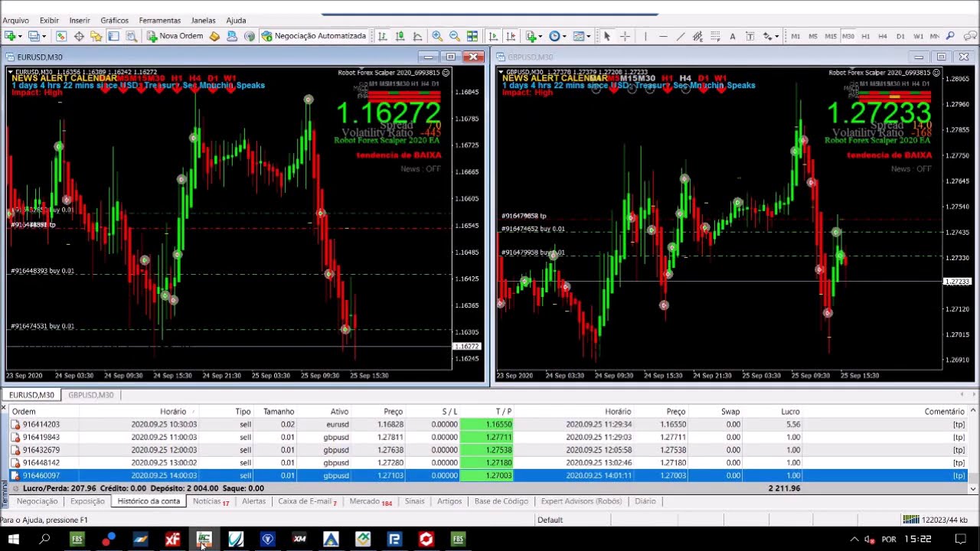Image resolution: width=980 pixels, height=551 pixels.
Task: Tile windows with the grid icon
Action: [472, 36]
